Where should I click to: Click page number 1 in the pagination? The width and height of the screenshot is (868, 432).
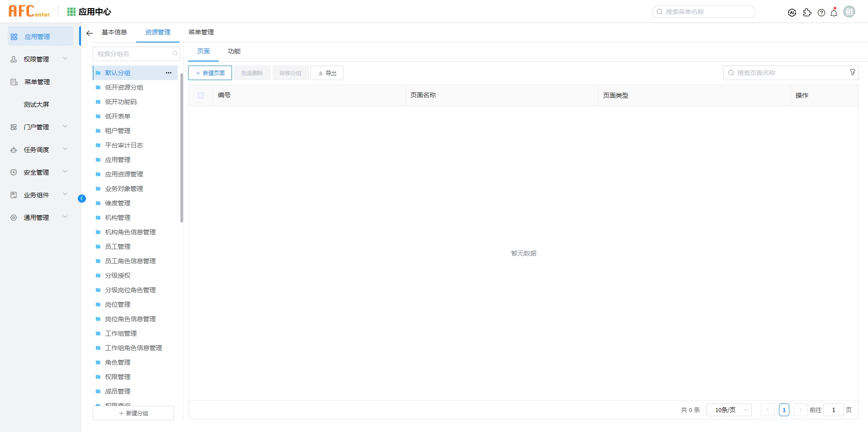click(784, 410)
